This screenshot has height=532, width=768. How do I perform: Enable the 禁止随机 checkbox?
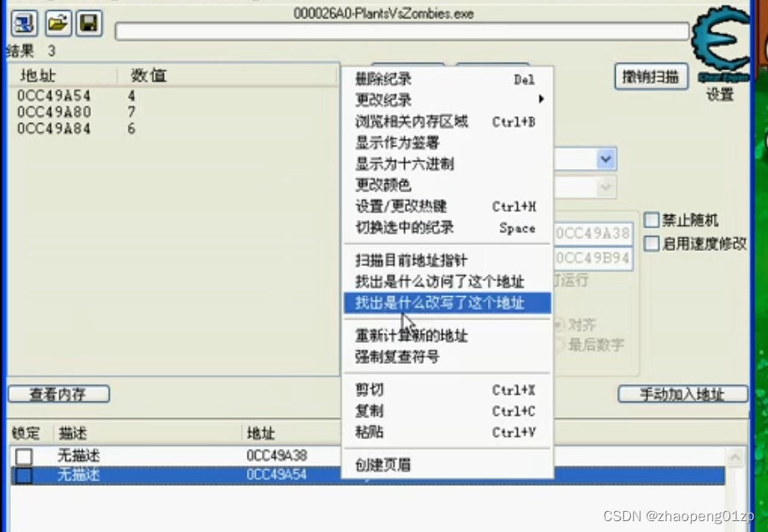(x=651, y=219)
